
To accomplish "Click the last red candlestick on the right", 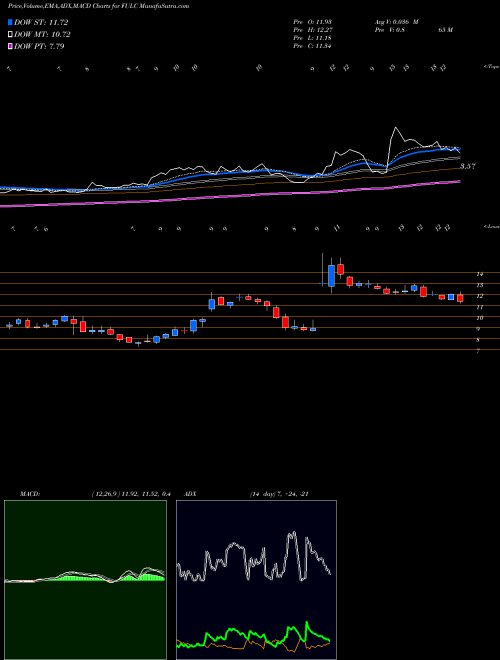I will [460, 298].
